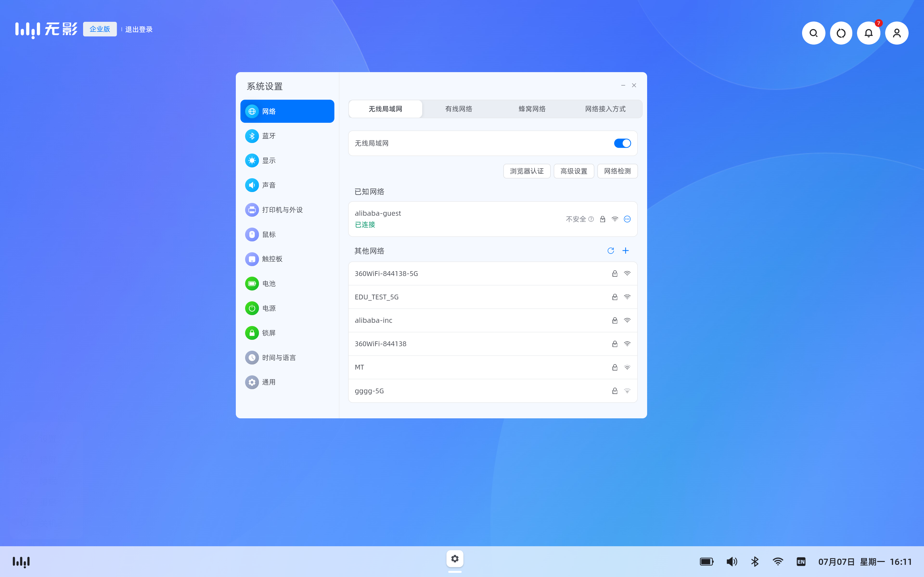This screenshot has height=577, width=924.
Task: Click 退出登录 logout link
Action: point(139,29)
